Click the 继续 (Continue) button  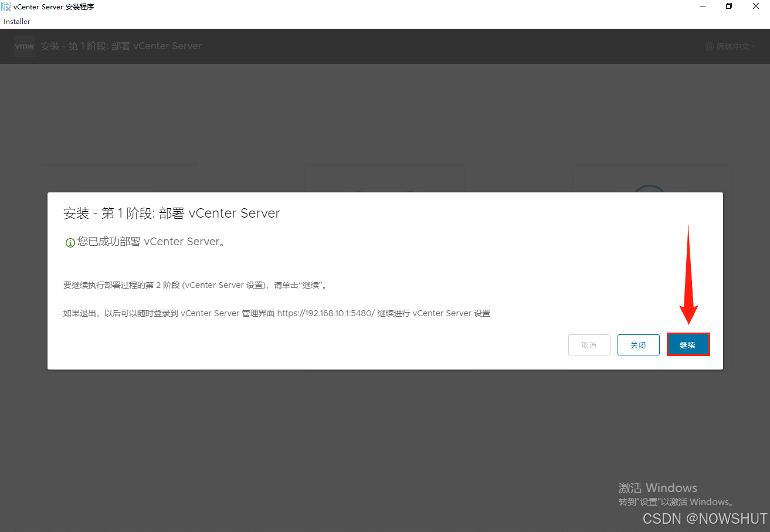(x=688, y=345)
